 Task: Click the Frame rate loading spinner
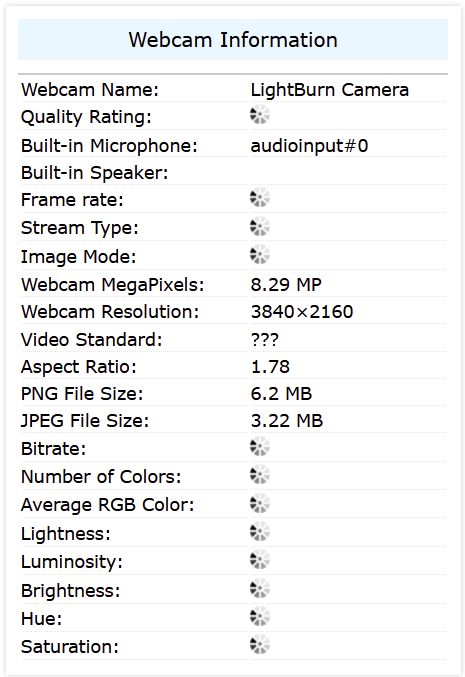tap(259, 198)
